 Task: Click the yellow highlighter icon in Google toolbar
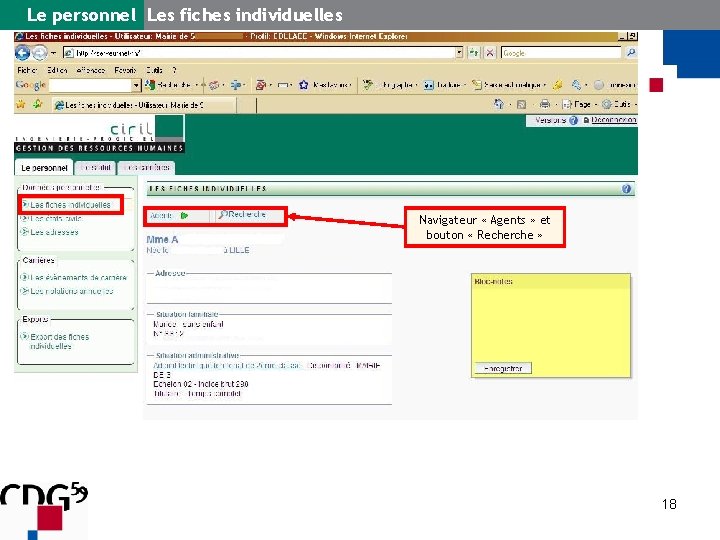(x=558, y=85)
